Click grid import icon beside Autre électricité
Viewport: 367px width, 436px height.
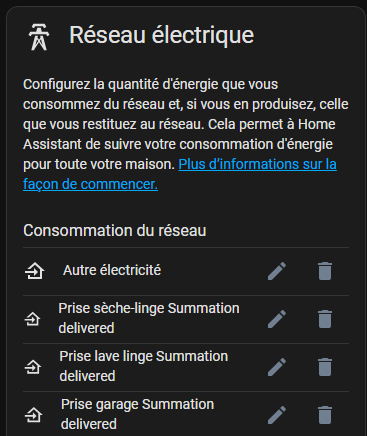tap(35, 271)
